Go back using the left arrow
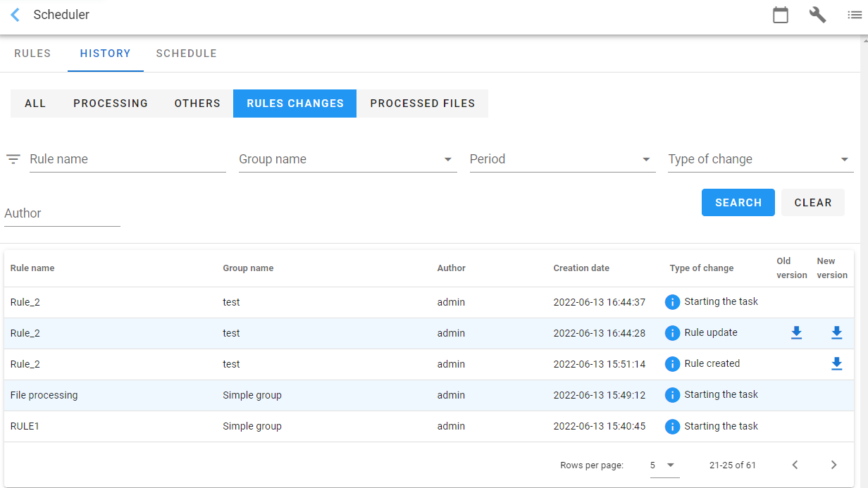Viewport: 868px width, 488px height. [15, 15]
